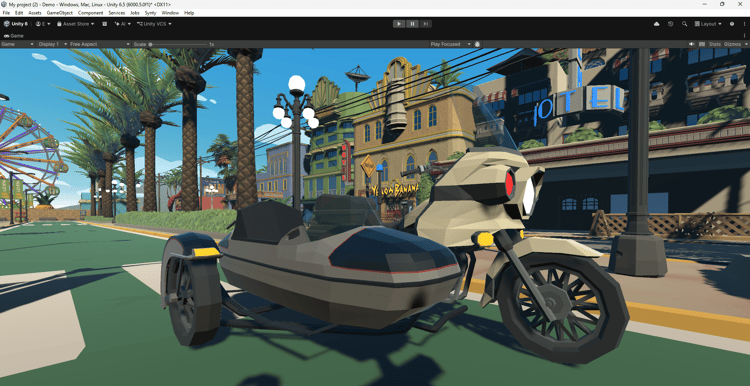This screenshot has width=750, height=386.
Task: Expand the Display 1 dropdown
Action: tap(52, 44)
